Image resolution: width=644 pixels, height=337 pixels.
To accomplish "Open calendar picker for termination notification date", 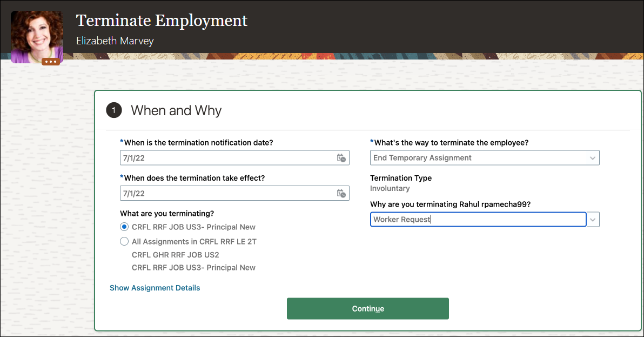I will [x=341, y=158].
